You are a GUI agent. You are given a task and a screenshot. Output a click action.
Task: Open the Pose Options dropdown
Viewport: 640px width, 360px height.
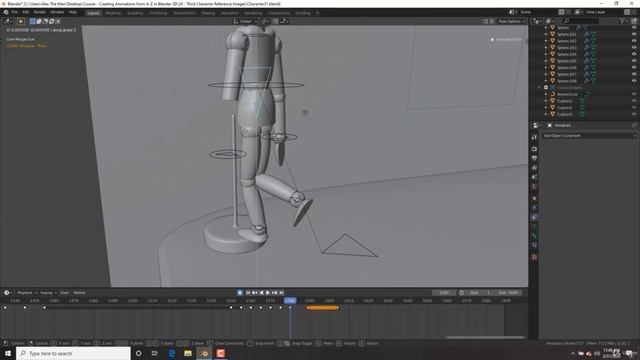point(511,21)
